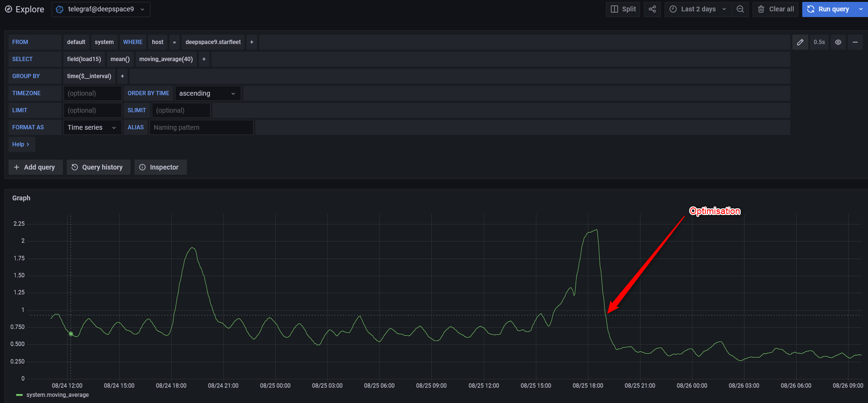
Task: Open the Last 2 days time picker
Action: 698,9
